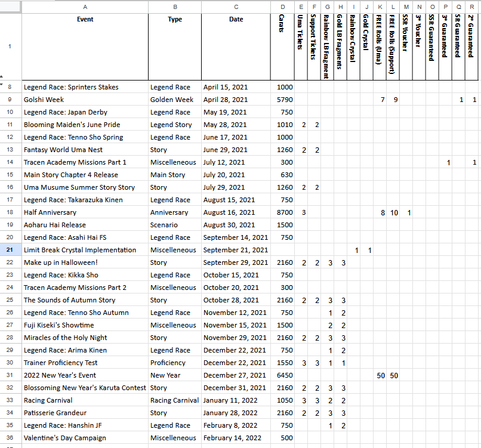The width and height of the screenshot is (481, 448).
Task: Select Blossoming New Year's Karuta Contest cell
Action: tap(85, 388)
